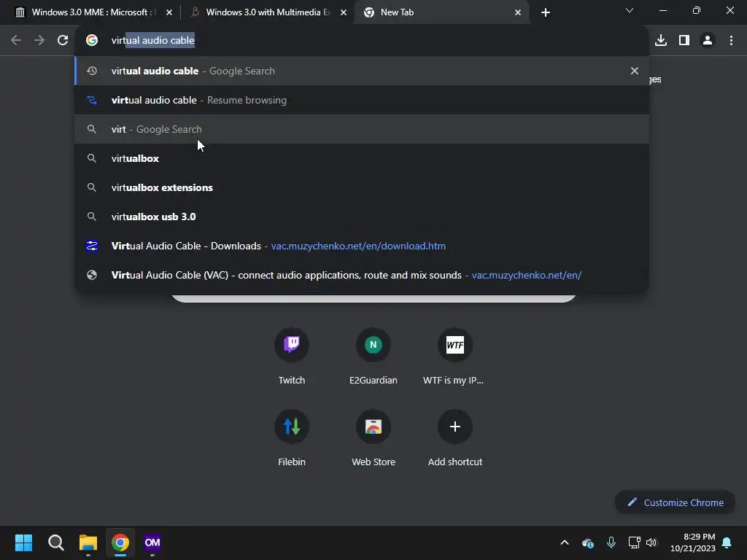This screenshot has width=747, height=560.
Task: Click the browser reload button
Action: point(63,41)
